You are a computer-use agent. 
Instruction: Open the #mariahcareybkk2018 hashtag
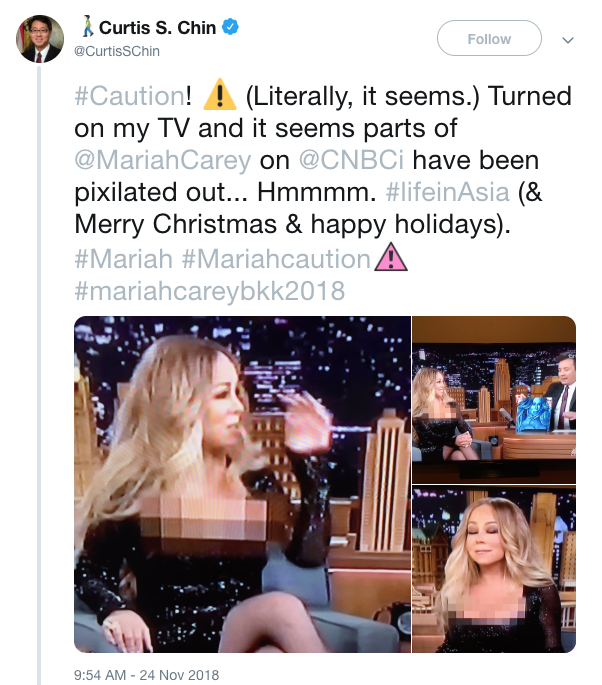coord(209,291)
